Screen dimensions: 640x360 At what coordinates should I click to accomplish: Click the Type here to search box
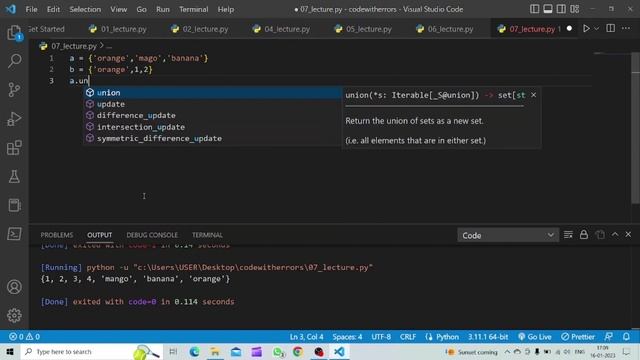coord(91,351)
